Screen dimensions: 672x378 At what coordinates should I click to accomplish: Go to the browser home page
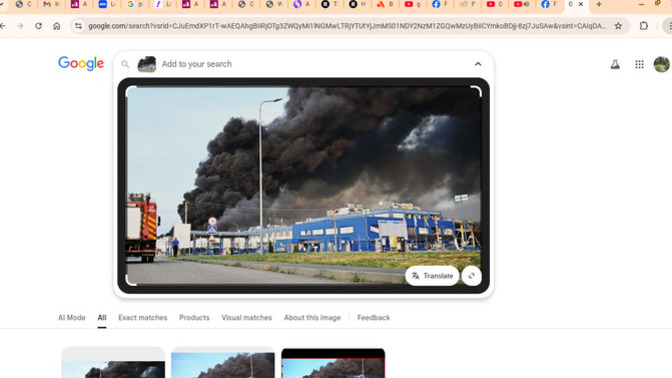[57, 26]
